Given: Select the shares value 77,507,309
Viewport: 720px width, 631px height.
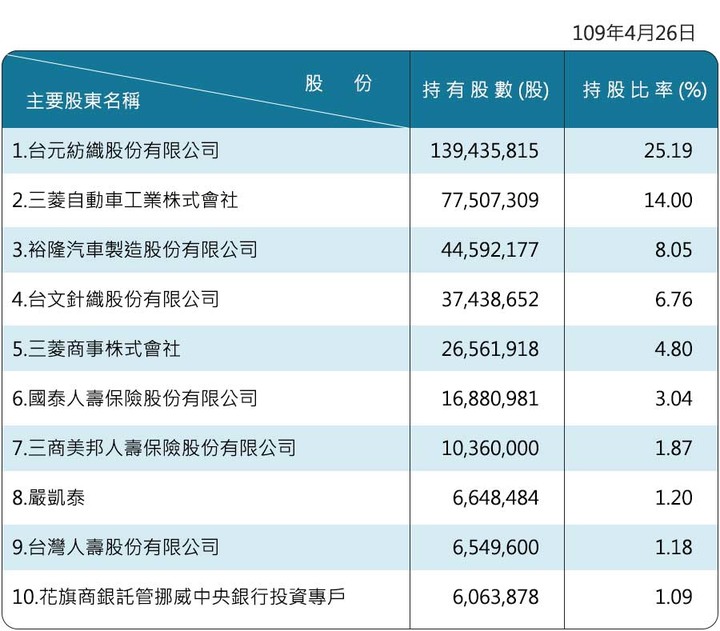Looking at the screenshot, I should (490, 201).
